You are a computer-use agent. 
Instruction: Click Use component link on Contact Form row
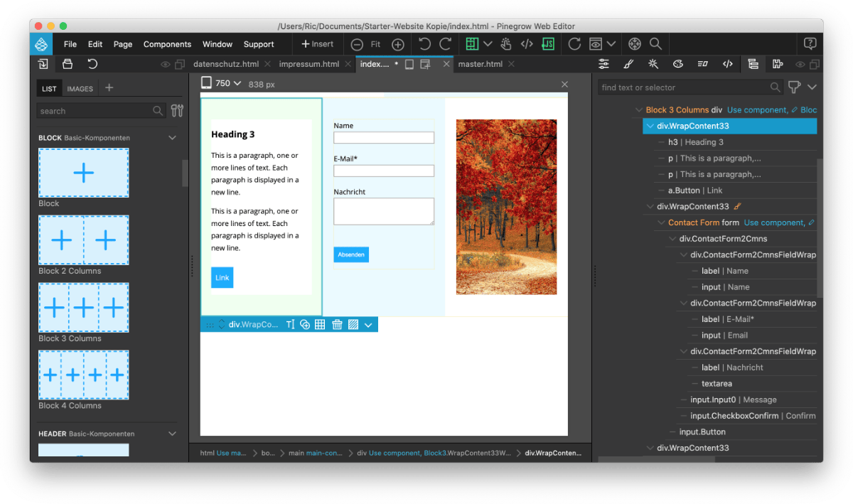pyautogui.click(x=775, y=222)
